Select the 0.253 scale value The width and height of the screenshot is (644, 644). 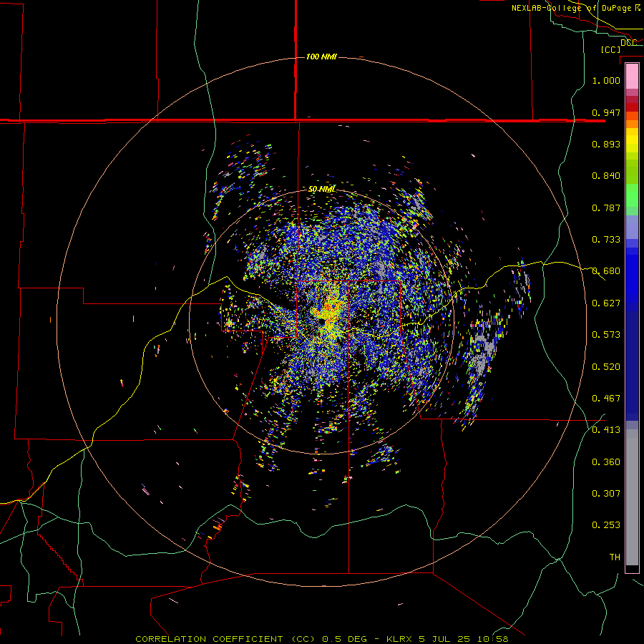[x=606, y=525]
